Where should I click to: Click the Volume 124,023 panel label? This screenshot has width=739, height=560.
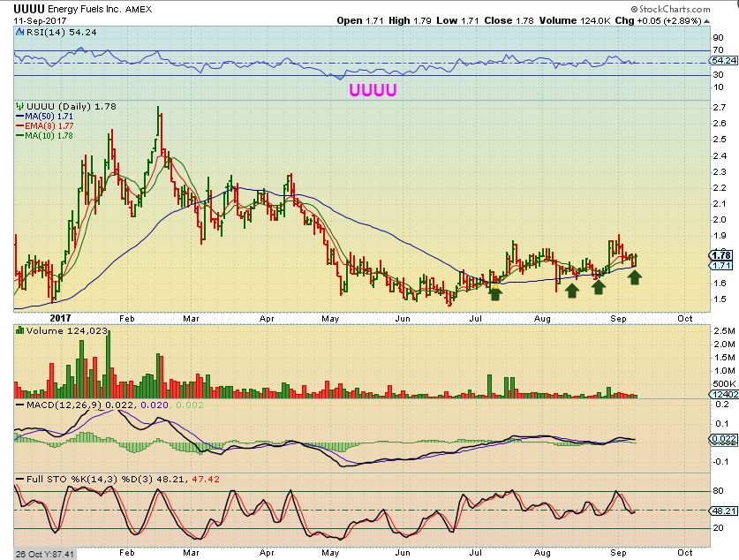click(67, 331)
